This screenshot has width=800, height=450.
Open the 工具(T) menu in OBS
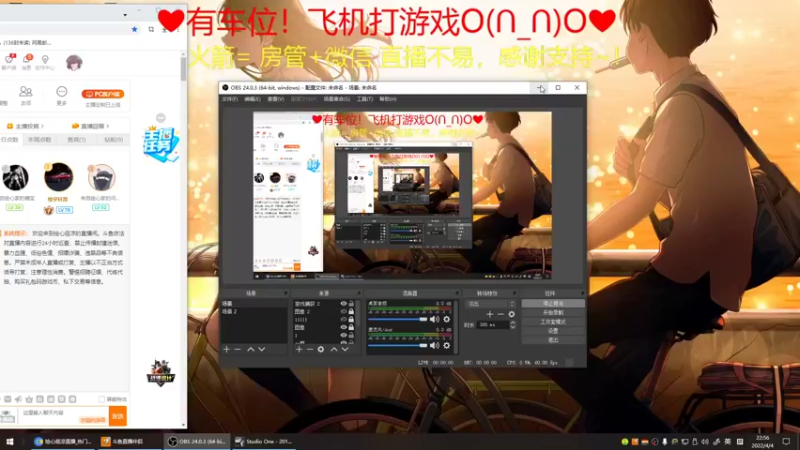coord(364,99)
